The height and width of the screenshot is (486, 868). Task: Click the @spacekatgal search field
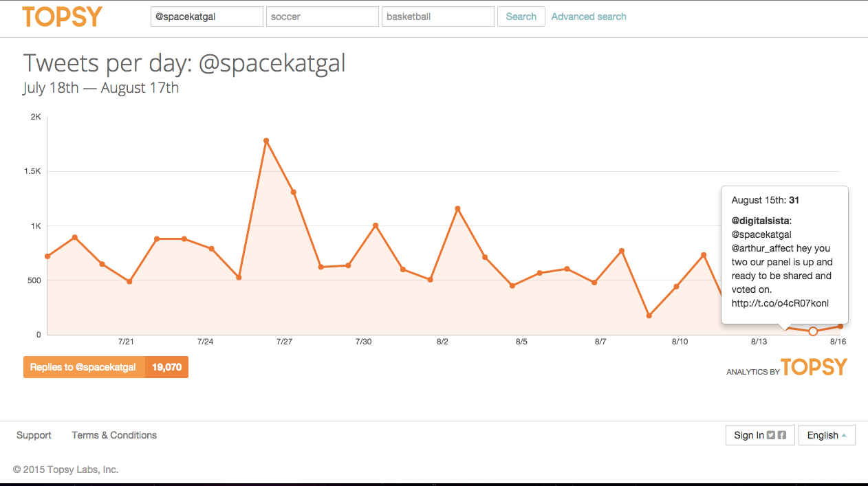[x=206, y=16]
